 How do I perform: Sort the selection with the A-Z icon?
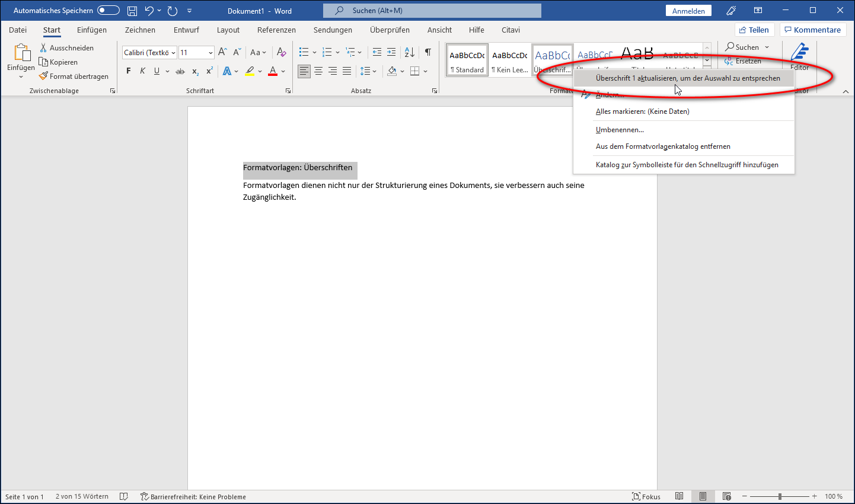coord(410,53)
